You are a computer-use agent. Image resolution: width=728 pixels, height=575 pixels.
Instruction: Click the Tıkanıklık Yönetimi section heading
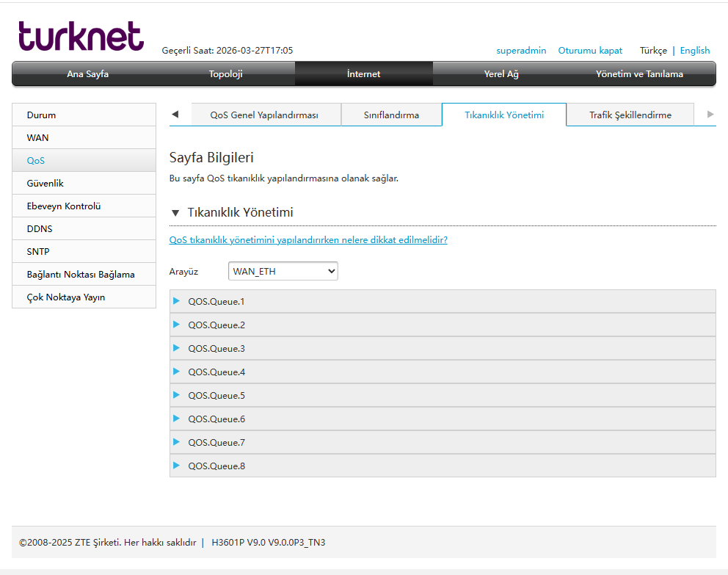[240, 212]
